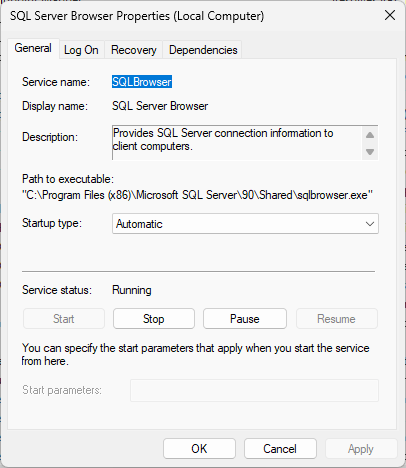Click the Running service status text

(x=132, y=290)
